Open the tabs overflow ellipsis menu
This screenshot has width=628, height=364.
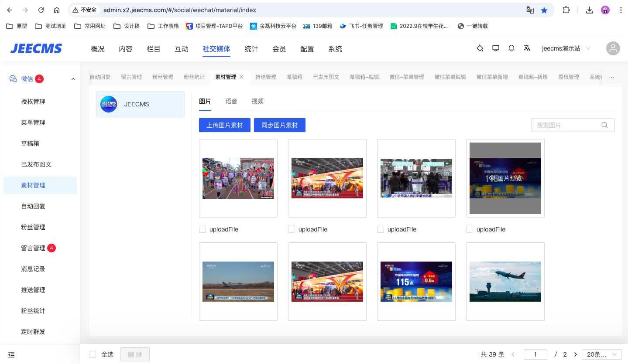[x=611, y=77]
